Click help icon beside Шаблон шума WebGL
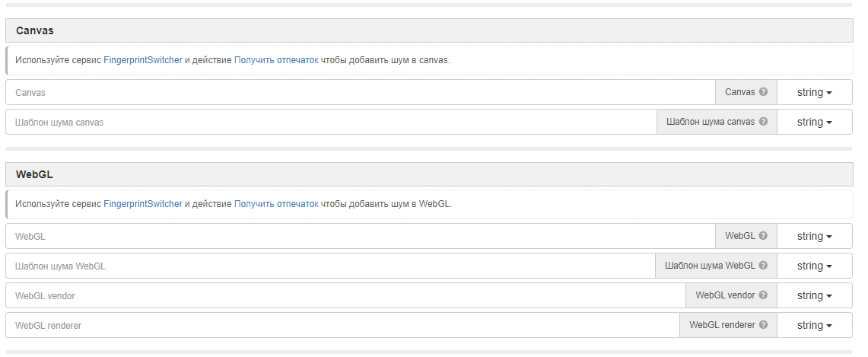 coord(763,266)
